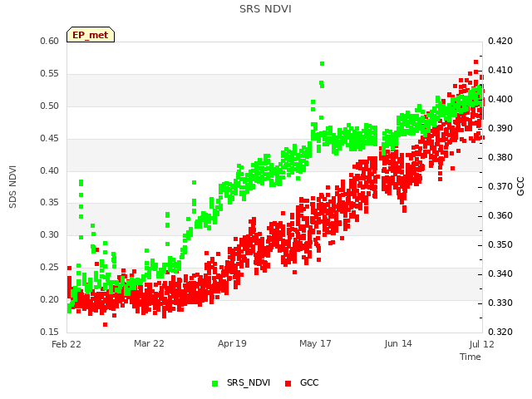The width and height of the screenshot is (532, 399).
Task: Click the lowest red GCC outlier point
Action: point(106,325)
